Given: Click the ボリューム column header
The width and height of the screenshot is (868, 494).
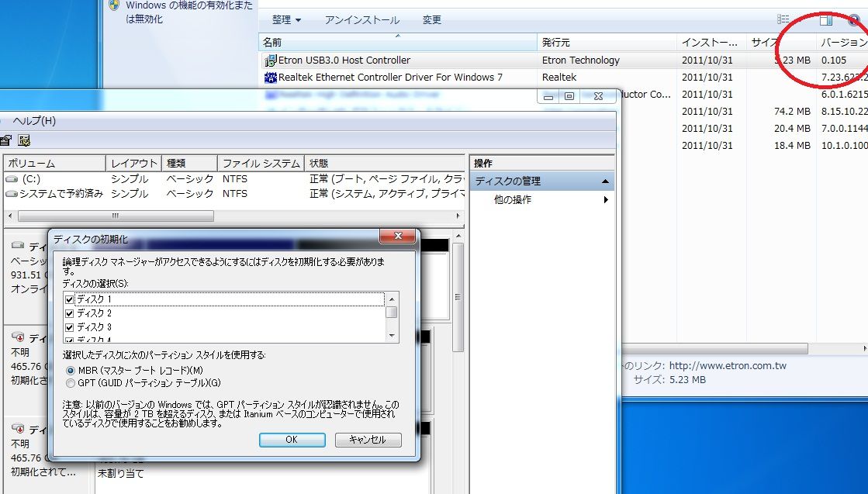Looking at the screenshot, I should [54, 163].
